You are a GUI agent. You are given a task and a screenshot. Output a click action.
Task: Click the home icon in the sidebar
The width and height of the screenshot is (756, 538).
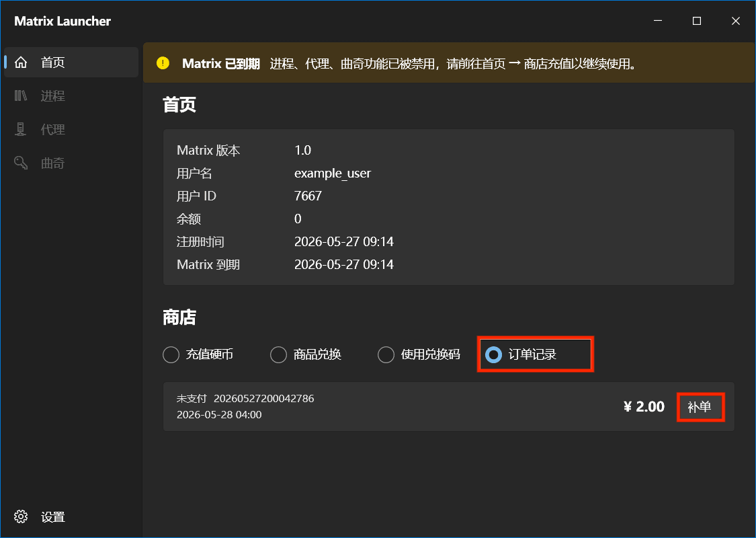point(21,63)
